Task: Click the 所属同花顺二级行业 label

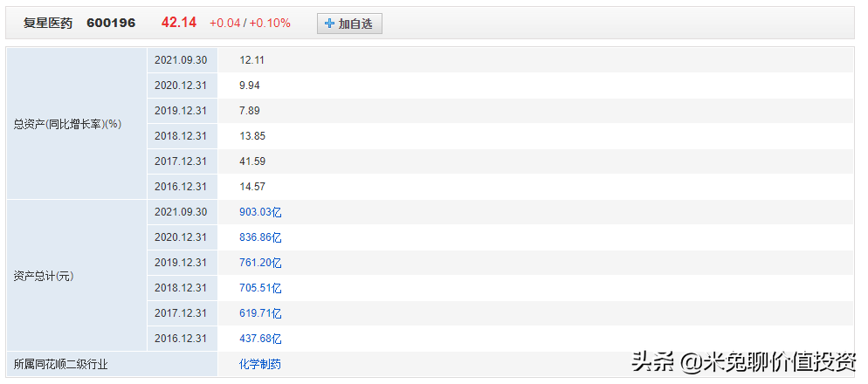Action: click(60, 364)
